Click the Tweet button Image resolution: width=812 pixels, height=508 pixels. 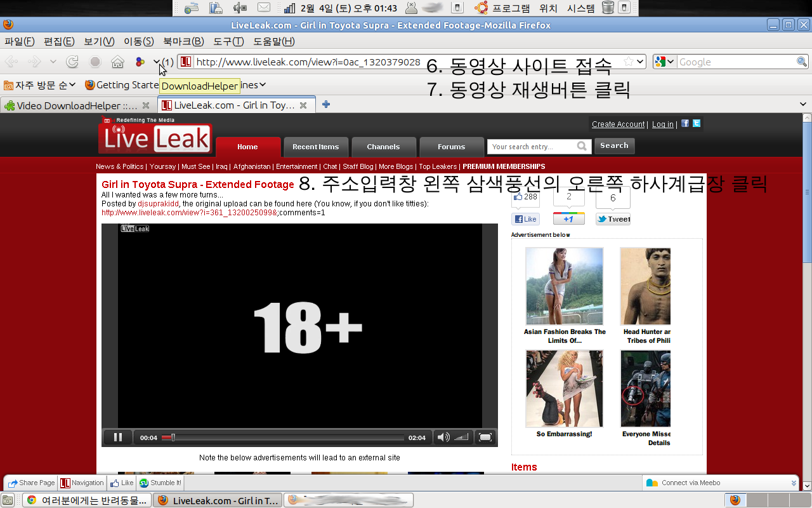613,219
